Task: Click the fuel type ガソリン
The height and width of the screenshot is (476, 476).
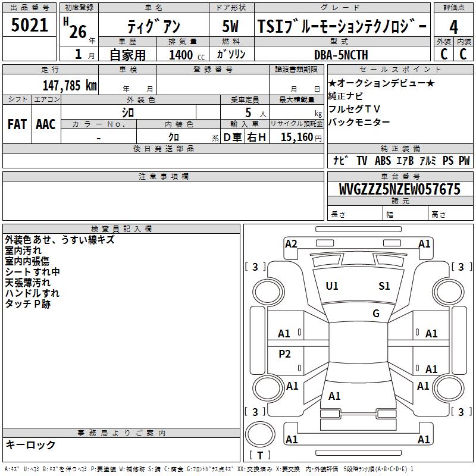Action: [231, 54]
